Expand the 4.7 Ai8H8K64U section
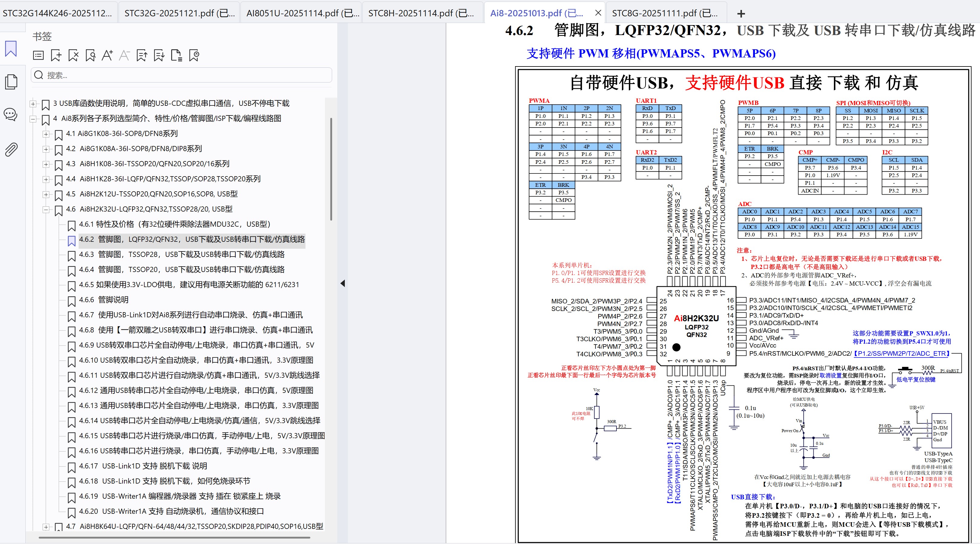This screenshot has height=544, width=980. (46, 527)
